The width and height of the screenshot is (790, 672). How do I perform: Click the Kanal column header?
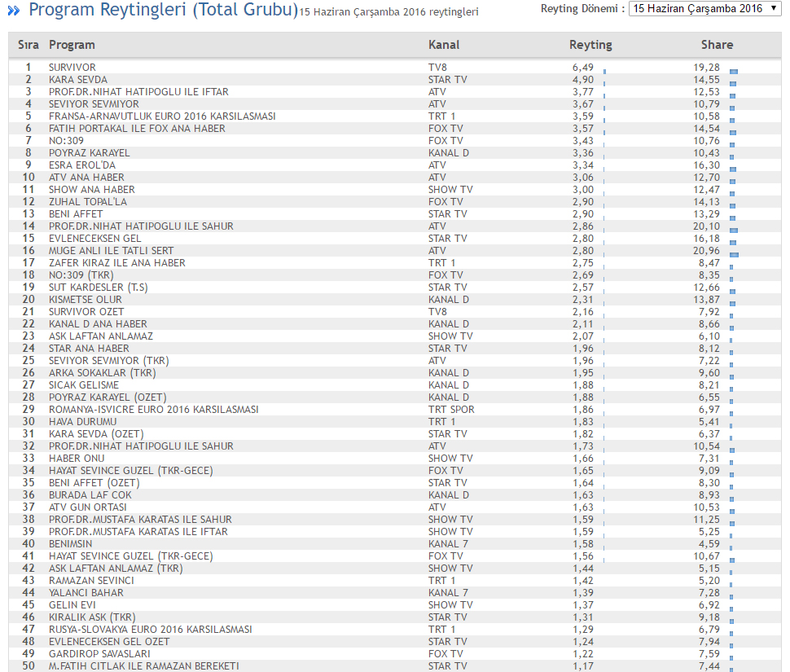pos(444,45)
